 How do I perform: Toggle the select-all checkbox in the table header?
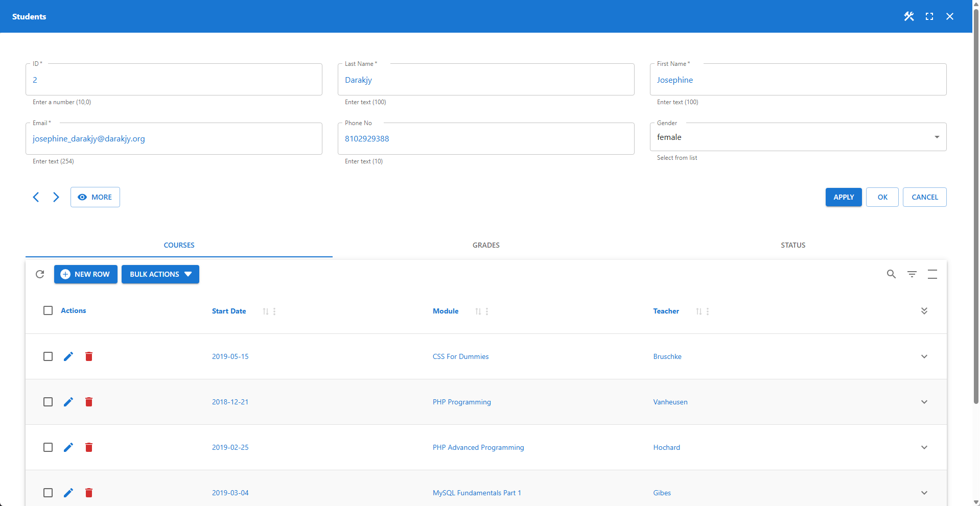click(48, 310)
